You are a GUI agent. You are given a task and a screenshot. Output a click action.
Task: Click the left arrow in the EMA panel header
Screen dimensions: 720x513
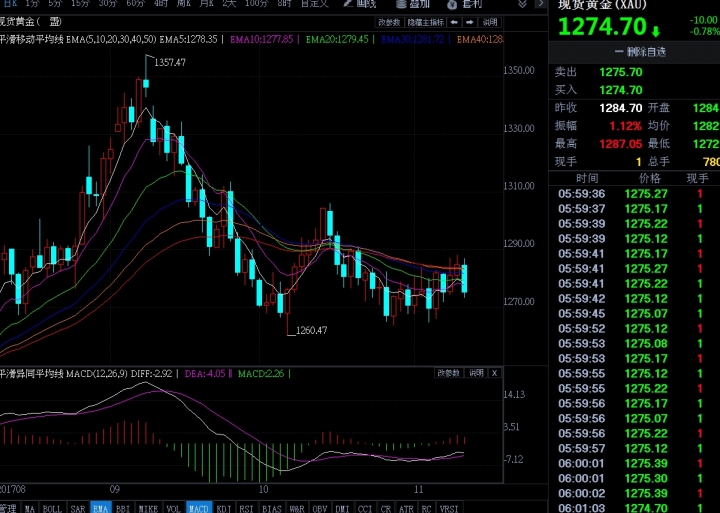pyautogui.click(x=455, y=21)
